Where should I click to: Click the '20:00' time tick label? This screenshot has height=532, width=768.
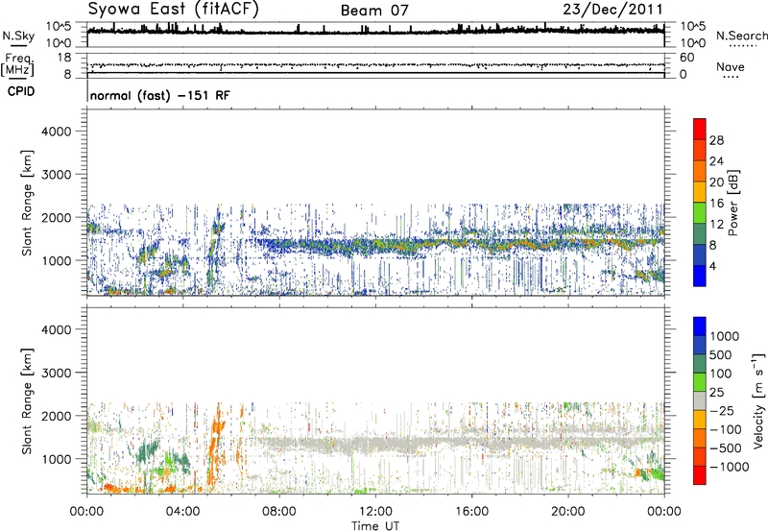[567, 512]
